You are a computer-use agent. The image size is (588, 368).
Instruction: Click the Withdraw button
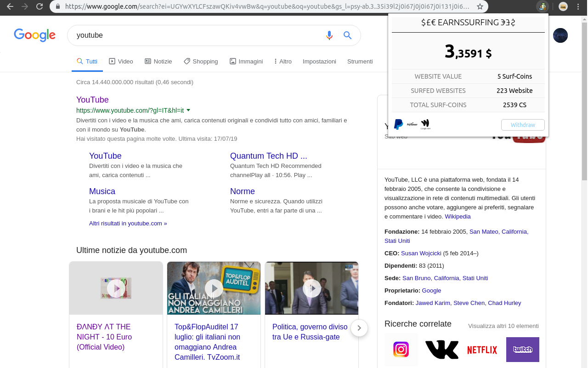[523, 125]
